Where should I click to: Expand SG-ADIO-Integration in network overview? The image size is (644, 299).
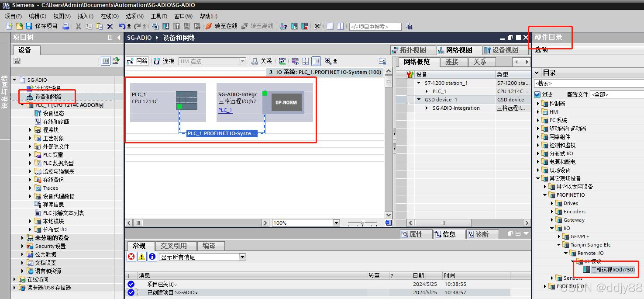tap(427, 108)
